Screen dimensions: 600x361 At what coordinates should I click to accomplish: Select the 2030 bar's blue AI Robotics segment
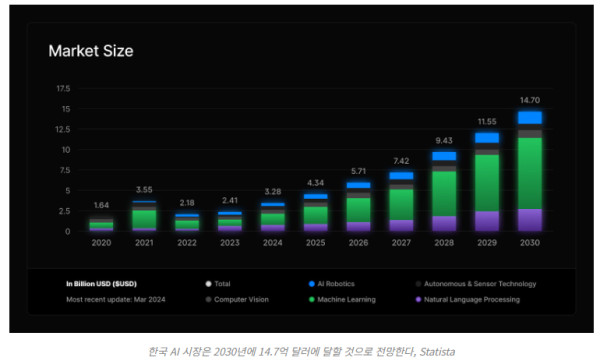coord(530,118)
